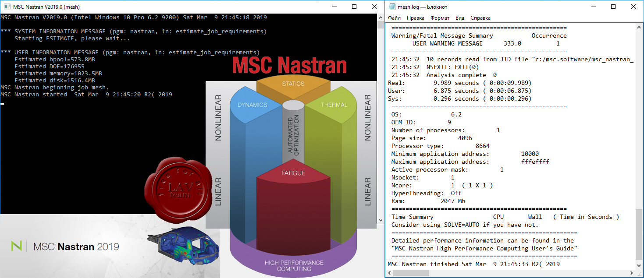Click 'MSC Nastran finished' last log line

point(474,264)
